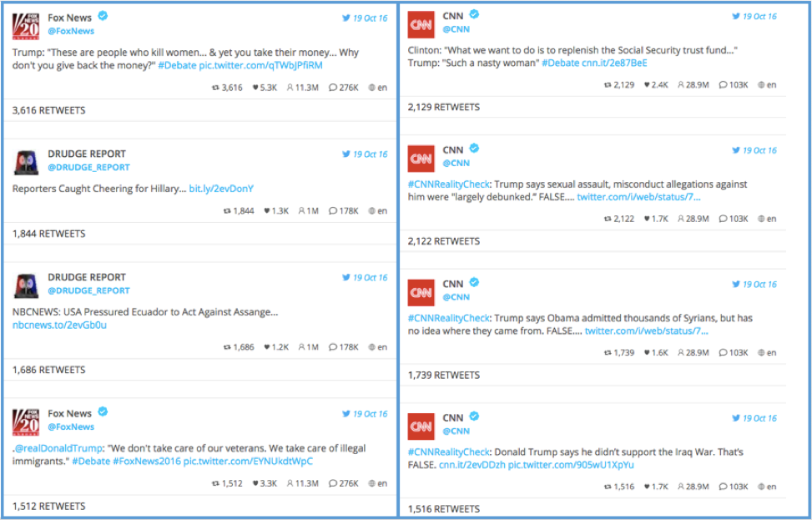Open #Debate hashtag in "nasty woman" tweet
This screenshot has width=812, height=520.
point(560,63)
